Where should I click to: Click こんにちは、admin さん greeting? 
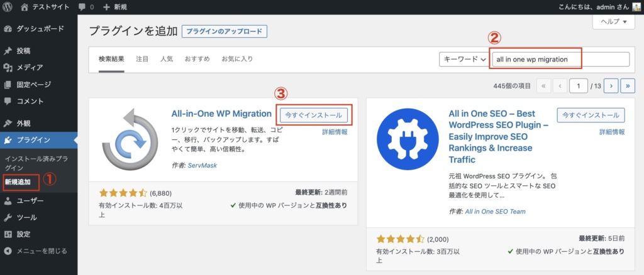pos(594,7)
